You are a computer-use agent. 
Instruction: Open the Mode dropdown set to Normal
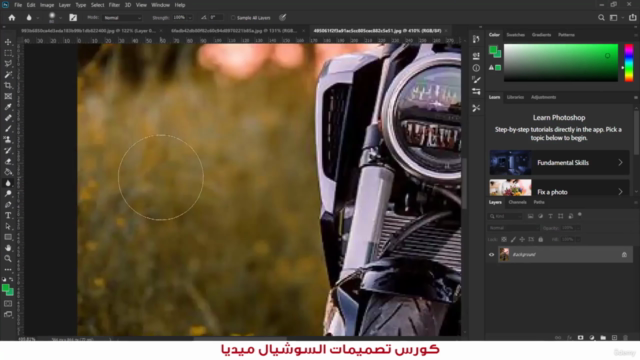click(x=122, y=18)
